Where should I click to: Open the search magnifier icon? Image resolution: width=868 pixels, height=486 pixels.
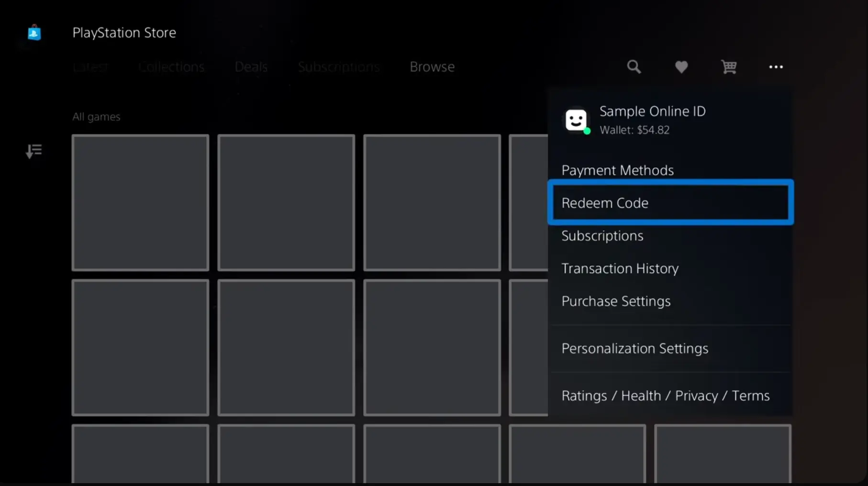point(634,67)
